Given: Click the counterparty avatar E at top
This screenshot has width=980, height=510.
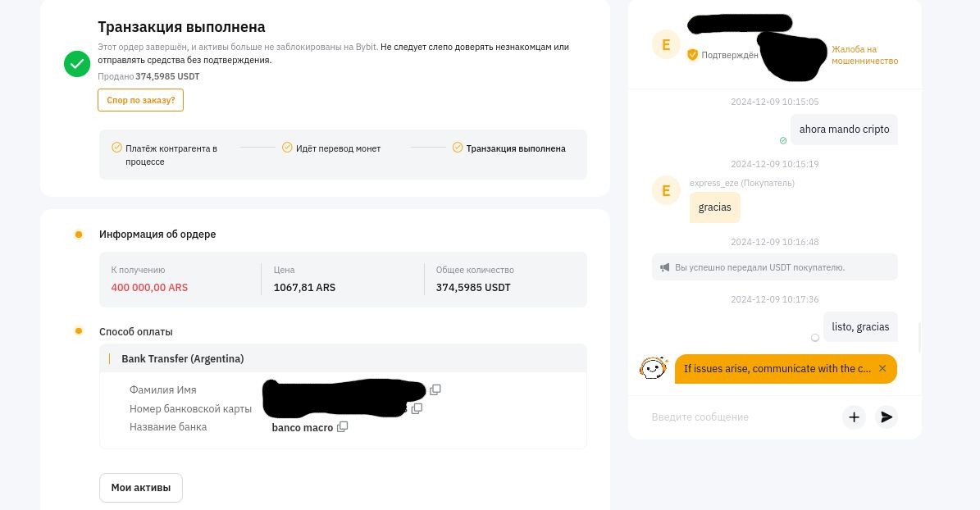Looking at the screenshot, I should 666,44.
